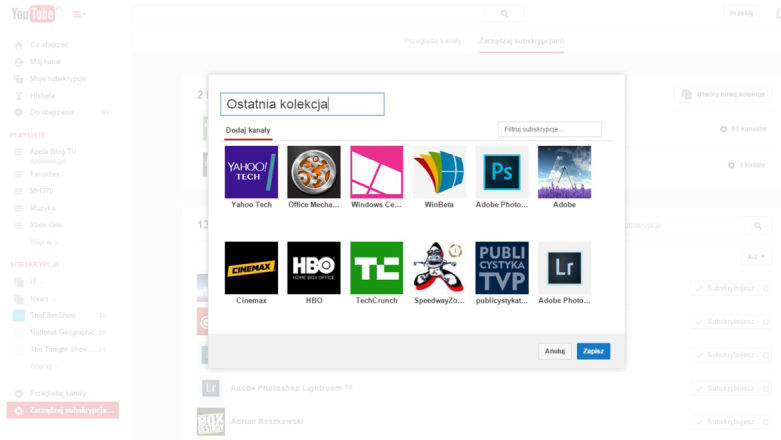Viewport: 781px width, 440px height.
Task: Click the search magnifier button
Action: 504,14
